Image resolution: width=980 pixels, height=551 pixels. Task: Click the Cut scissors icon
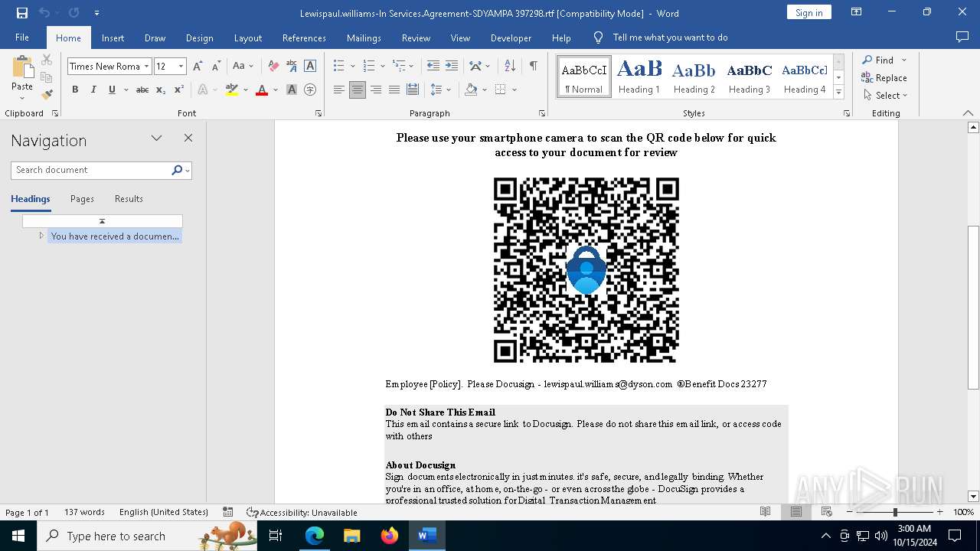pyautogui.click(x=47, y=60)
